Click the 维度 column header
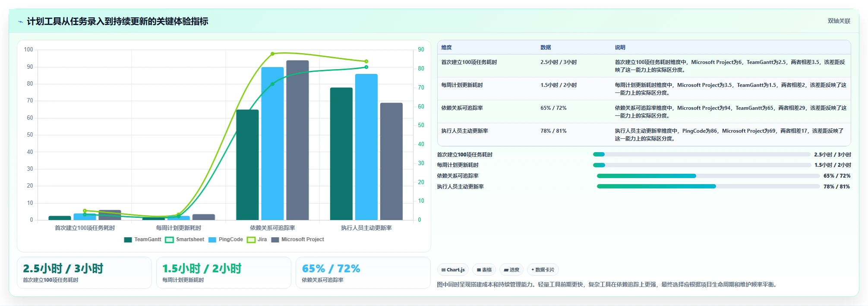The height and width of the screenshot is (306, 868). pyautogui.click(x=446, y=48)
